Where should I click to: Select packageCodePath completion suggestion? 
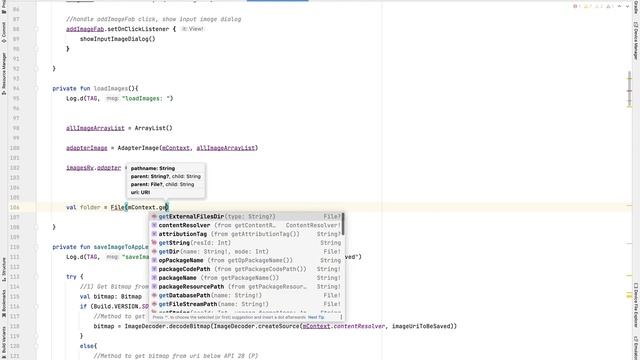click(246, 269)
